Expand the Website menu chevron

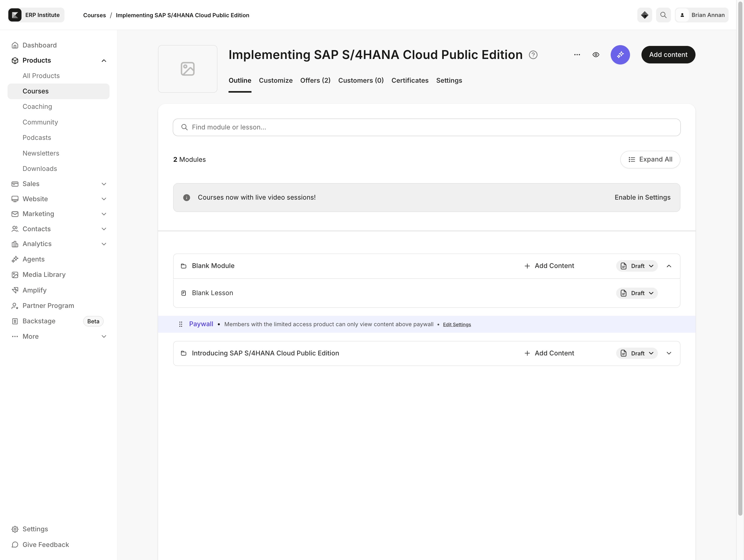104,199
